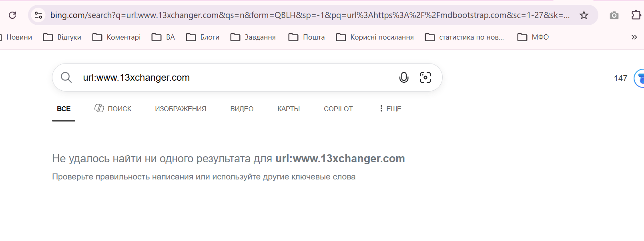
Task: Open the ВА bookmark folder
Action: point(163,37)
